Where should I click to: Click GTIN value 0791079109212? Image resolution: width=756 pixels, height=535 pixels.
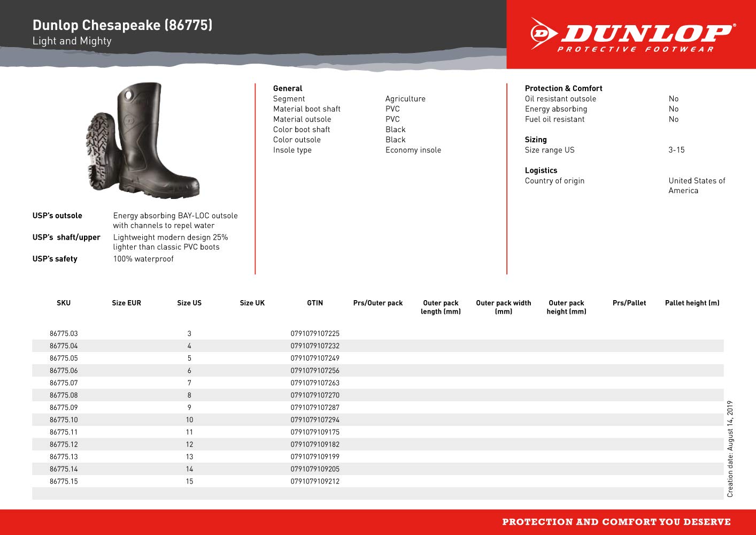click(315, 481)
